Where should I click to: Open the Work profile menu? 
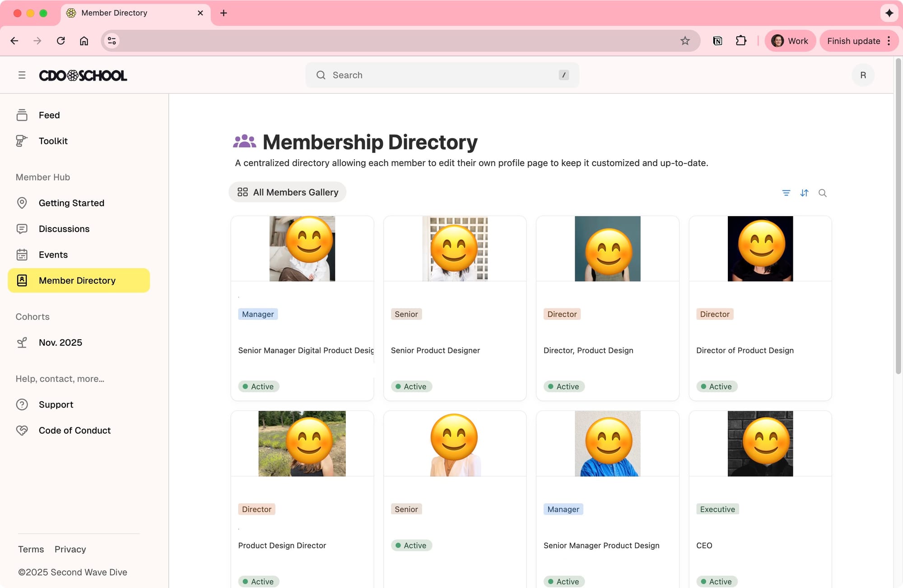click(790, 41)
